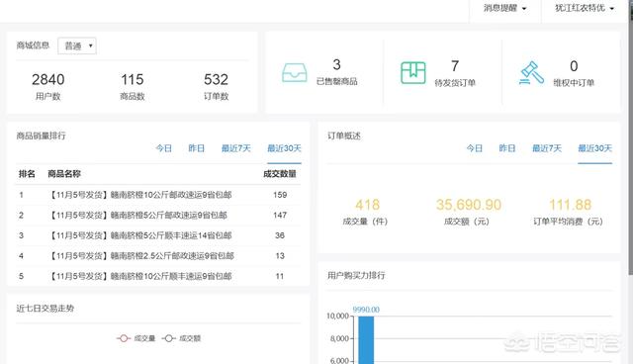This screenshot has width=633, height=364.
Task: Click the 35,690.90 成交额 value
Action: click(468, 205)
